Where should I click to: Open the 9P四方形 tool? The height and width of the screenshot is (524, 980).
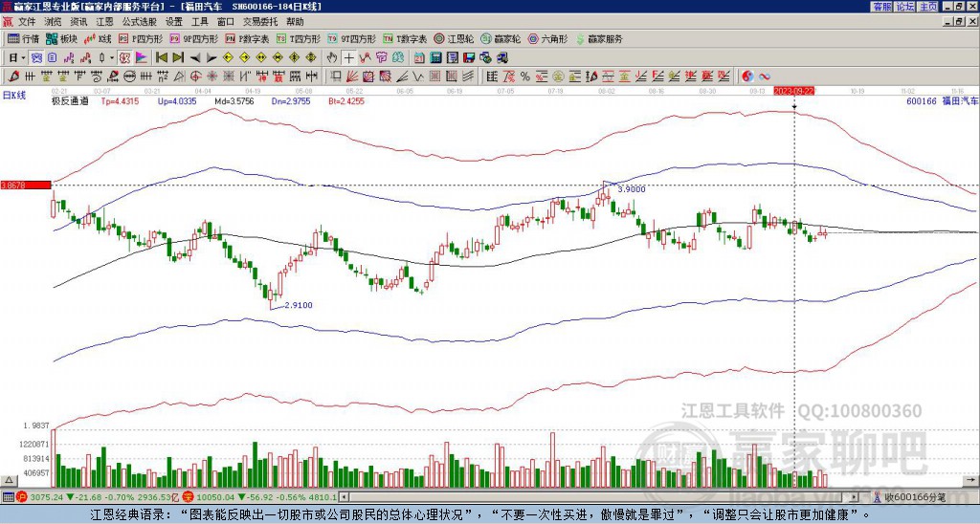(x=194, y=38)
